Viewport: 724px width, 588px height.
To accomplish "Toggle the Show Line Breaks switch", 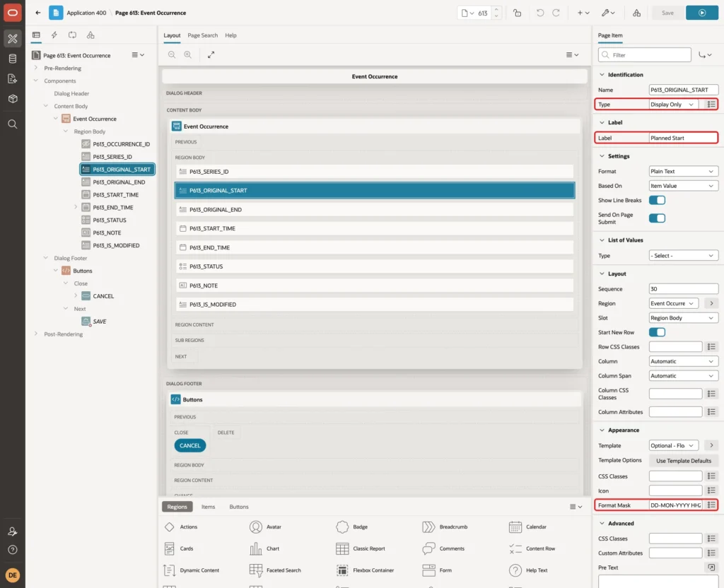I will click(657, 200).
